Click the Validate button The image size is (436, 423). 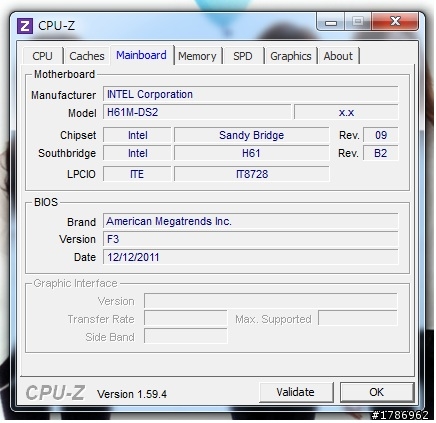[x=296, y=392]
